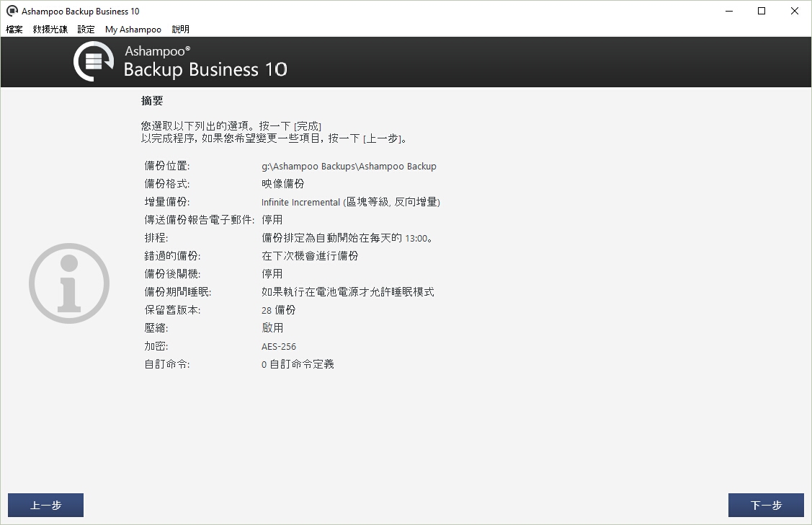812x525 pixels.
Task: Click the 增量備份 label
Action: tap(166, 202)
